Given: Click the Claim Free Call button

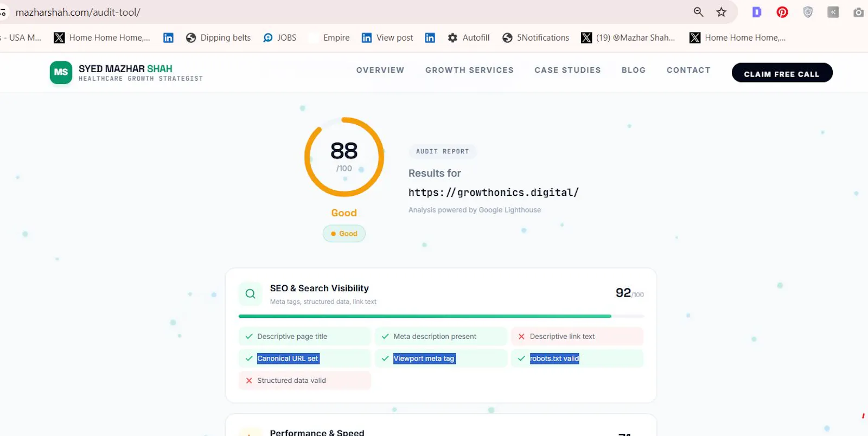Looking at the screenshot, I should [782, 73].
